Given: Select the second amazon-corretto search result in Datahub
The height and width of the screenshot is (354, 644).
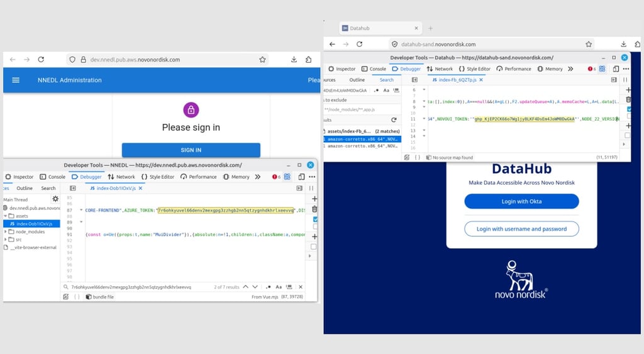Looking at the screenshot, I should [362, 146].
